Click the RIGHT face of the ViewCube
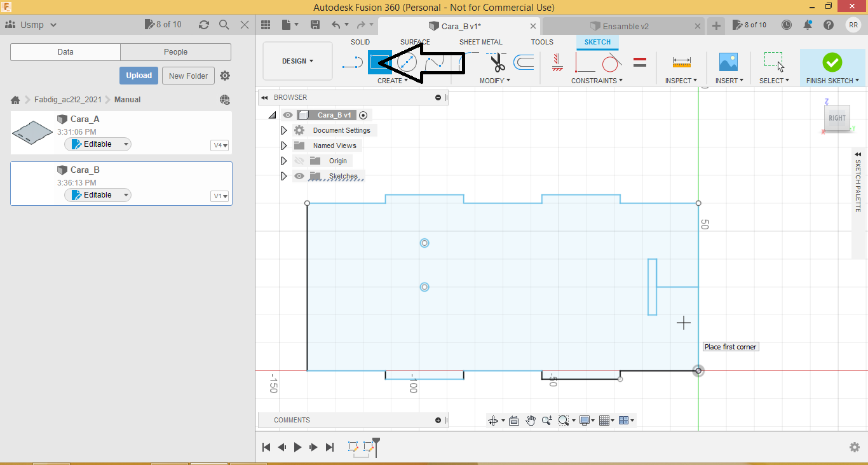868x465 pixels. [x=837, y=118]
